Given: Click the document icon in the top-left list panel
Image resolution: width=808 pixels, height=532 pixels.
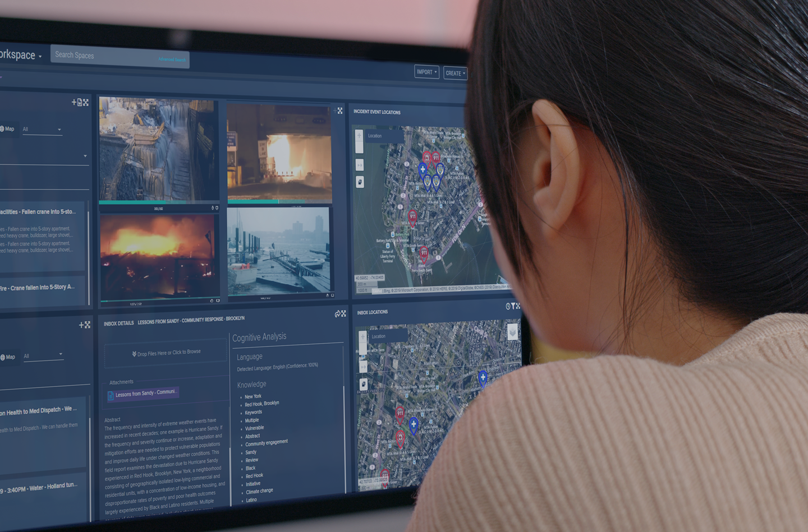Looking at the screenshot, I should pyautogui.click(x=80, y=102).
